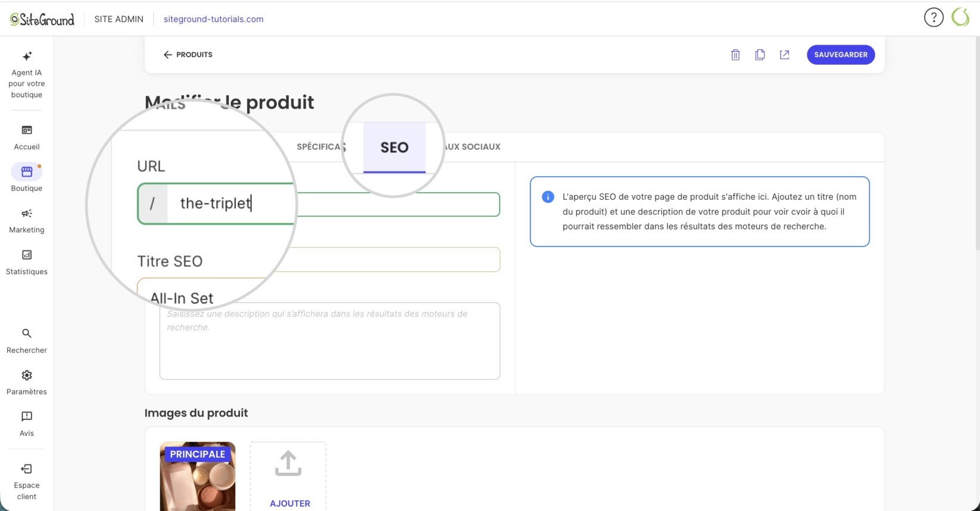
Task: Open the siteground-tutorials.com link
Action: pyautogui.click(x=213, y=19)
